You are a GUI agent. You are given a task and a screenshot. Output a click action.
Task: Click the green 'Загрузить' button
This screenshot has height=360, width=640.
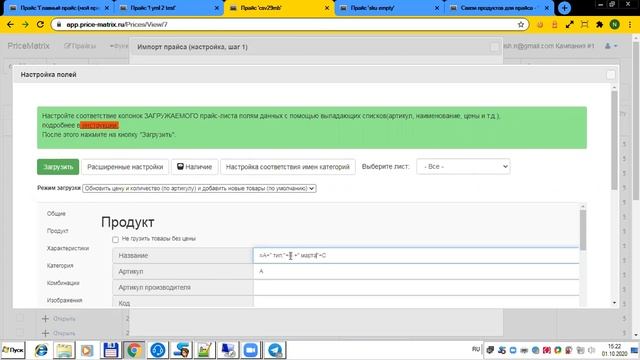pos(58,167)
